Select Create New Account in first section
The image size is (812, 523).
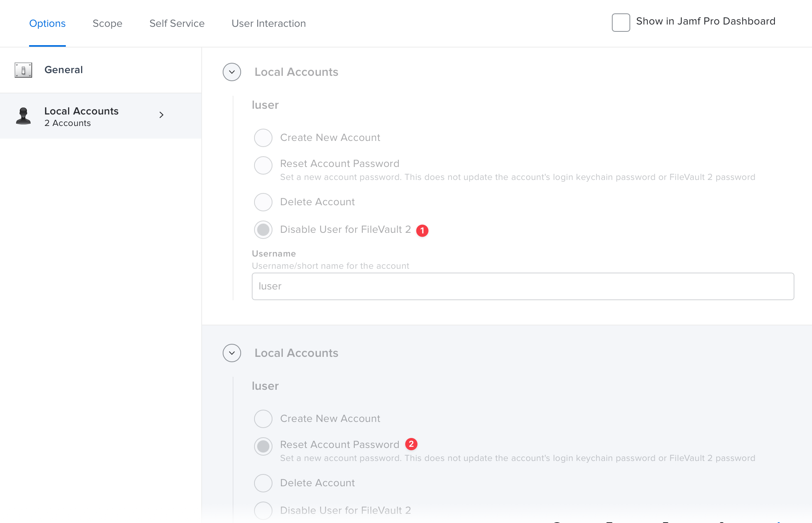(263, 138)
